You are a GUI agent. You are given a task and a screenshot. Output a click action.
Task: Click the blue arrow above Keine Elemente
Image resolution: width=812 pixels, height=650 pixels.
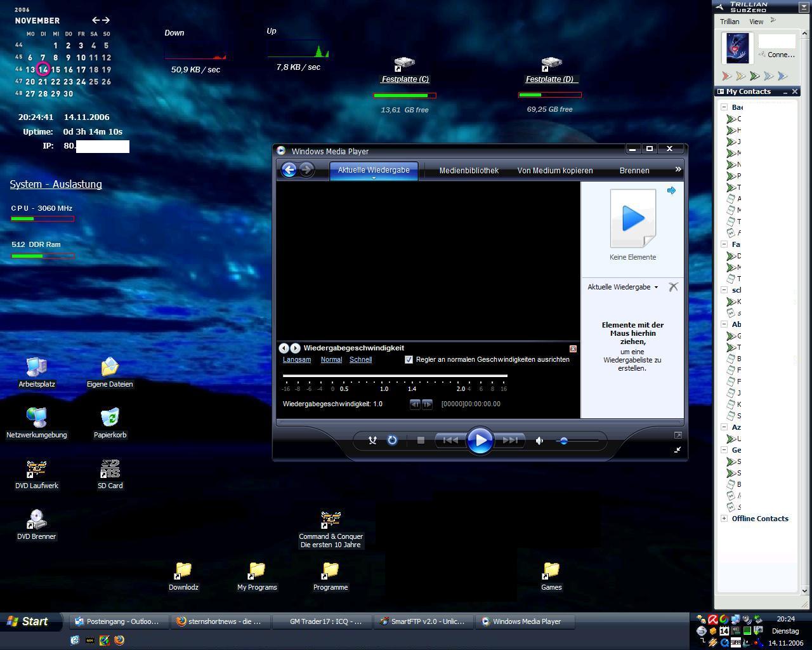[x=671, y=190]
